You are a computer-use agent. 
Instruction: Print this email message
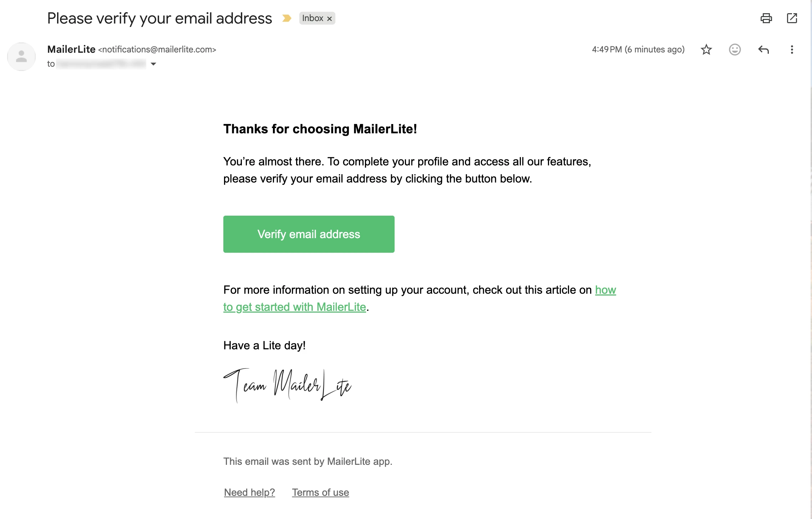pyautogui.click(x=766, y=18)
